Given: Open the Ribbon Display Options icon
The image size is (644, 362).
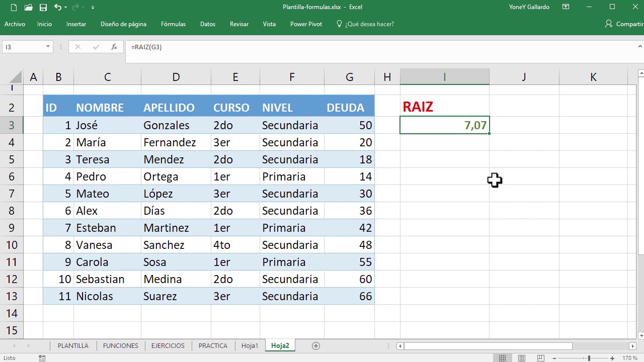Looking at the screenshot, I should (566, 7).
